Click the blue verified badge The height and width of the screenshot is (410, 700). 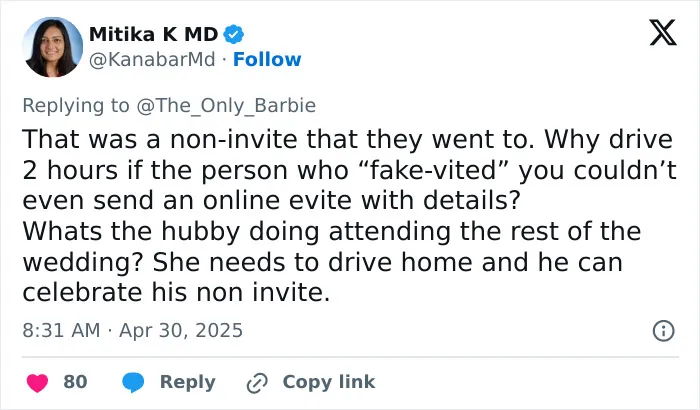(x=233, y=34)
